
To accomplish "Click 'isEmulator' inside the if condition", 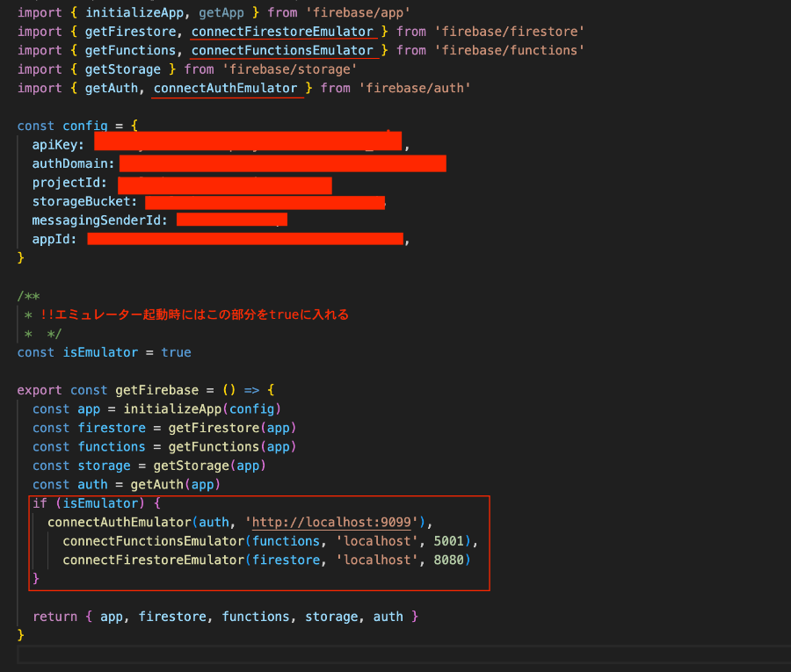I will point(100,503).
